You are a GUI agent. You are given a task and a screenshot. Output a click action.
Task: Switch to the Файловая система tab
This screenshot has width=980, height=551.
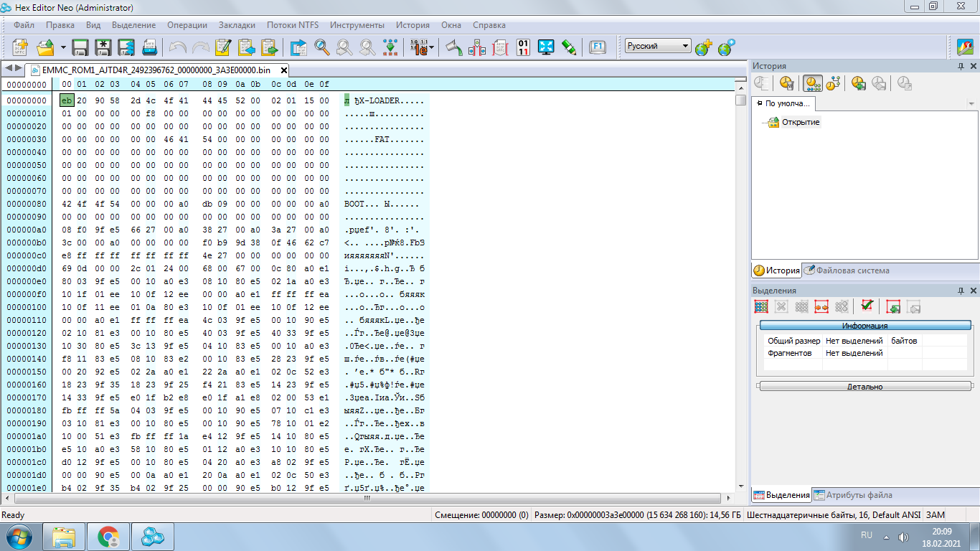(847, 270)
